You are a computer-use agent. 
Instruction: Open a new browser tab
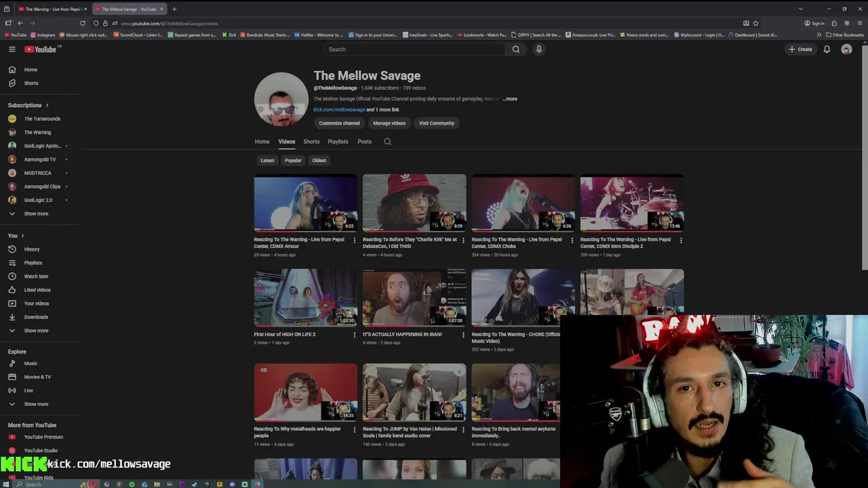[174, 9]
